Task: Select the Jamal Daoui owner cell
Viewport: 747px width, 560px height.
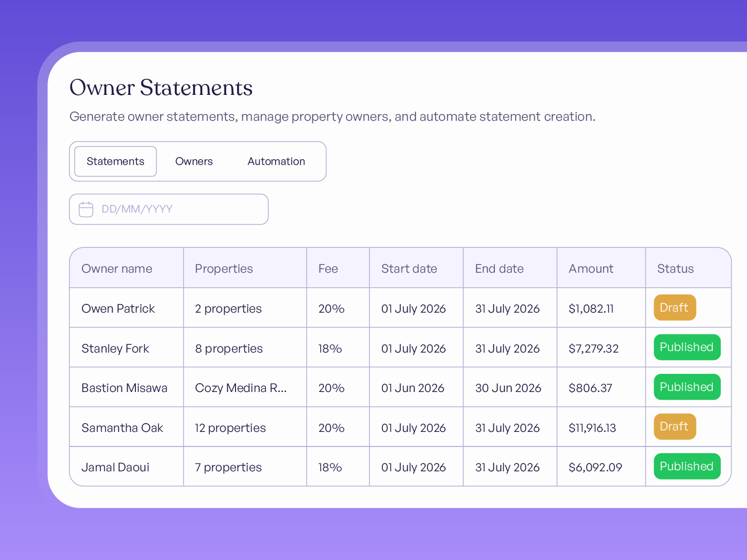Action: [127, 467]
